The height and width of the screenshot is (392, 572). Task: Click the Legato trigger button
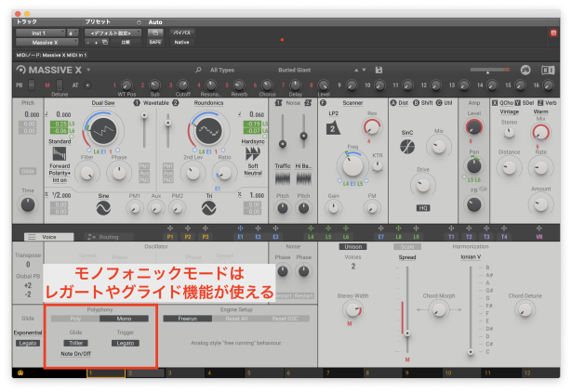126,343
